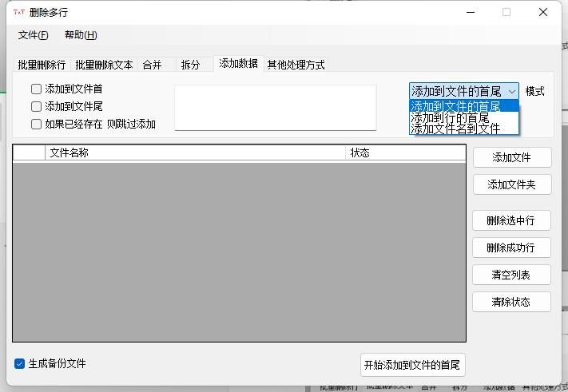The image size is (568, 392).
Task: Switch to the 批量删除文本 tab
Action: pos(105,65)
